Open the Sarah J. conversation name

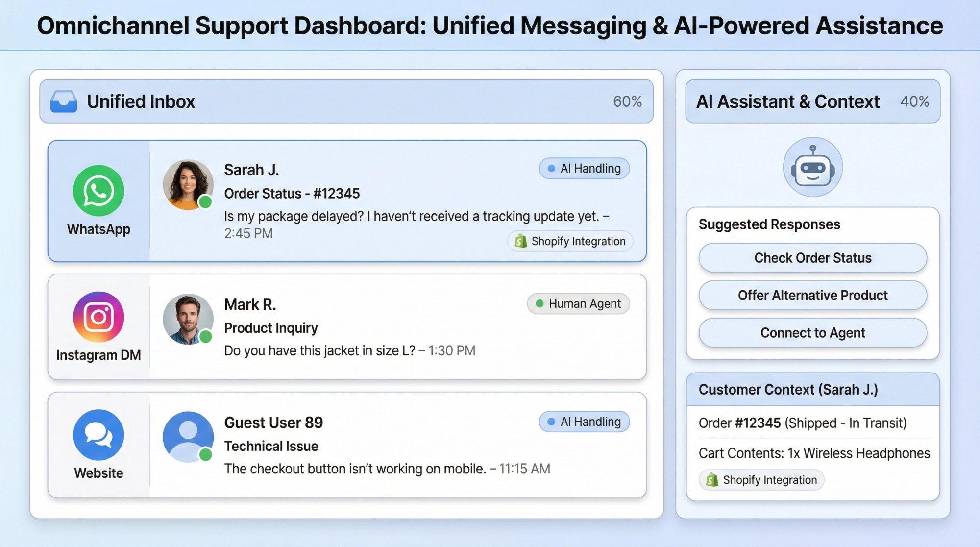click(x=251, y=170)
